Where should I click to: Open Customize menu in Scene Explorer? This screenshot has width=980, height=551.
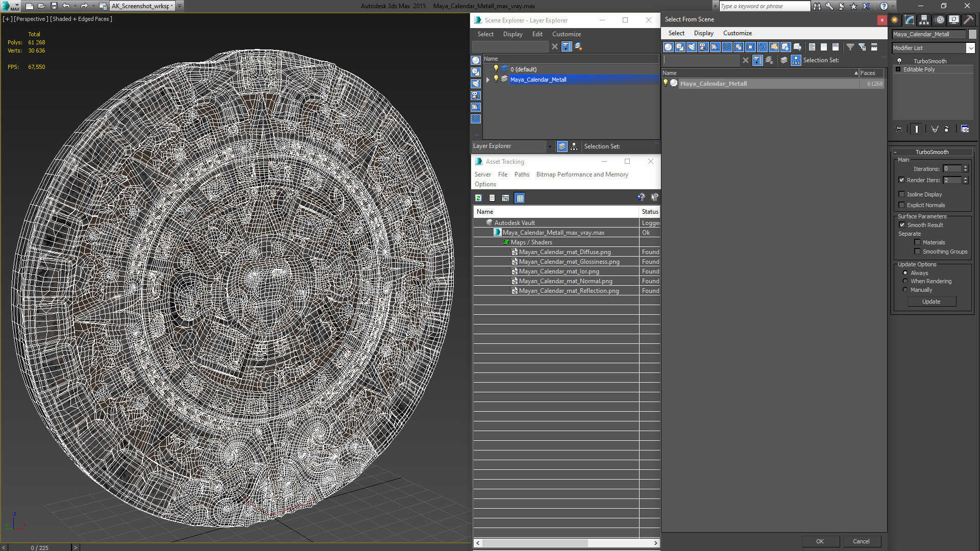pos(566,34)
